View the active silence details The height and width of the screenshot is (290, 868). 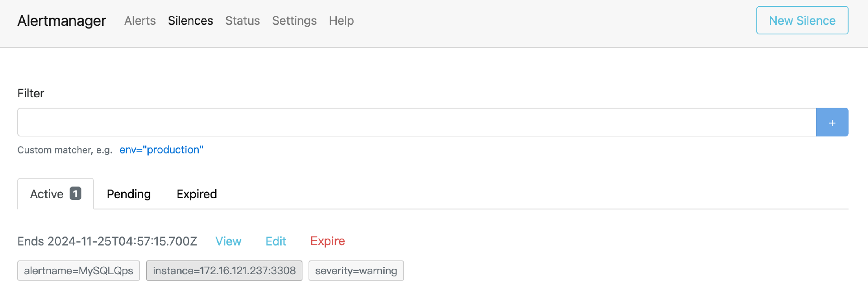point(228,241)
